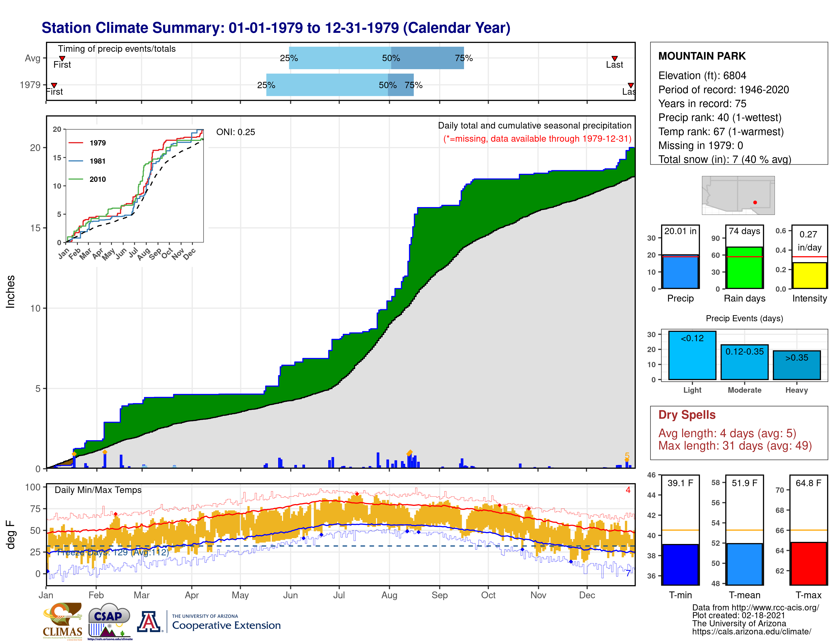Image resolution: width=834 pixels, height=644 pixels.
Task: Click the Elevation (ft): 6804 line
Action: point(702,76)
